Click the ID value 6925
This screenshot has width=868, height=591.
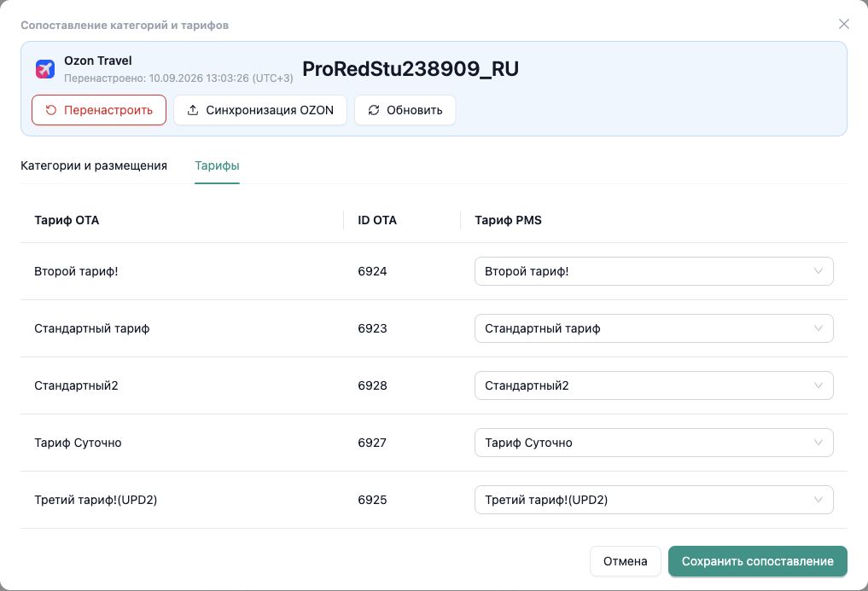[372, 500]
